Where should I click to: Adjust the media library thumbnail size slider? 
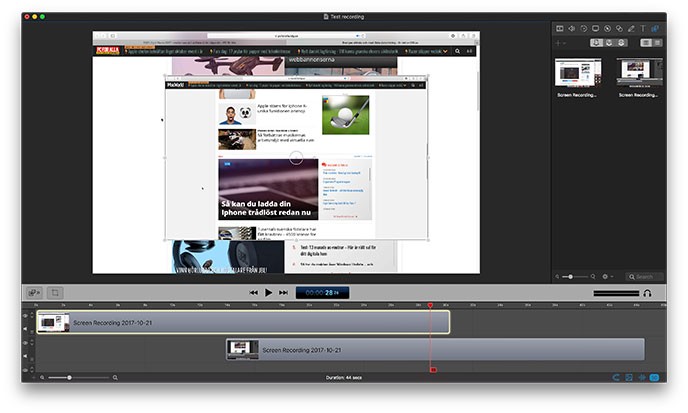point(574,277)
